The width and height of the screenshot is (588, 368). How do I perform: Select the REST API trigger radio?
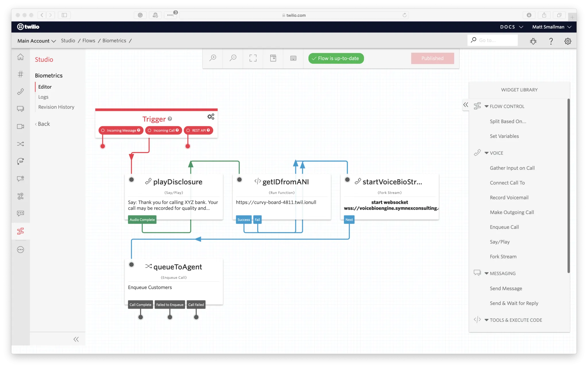pos(188,130)
